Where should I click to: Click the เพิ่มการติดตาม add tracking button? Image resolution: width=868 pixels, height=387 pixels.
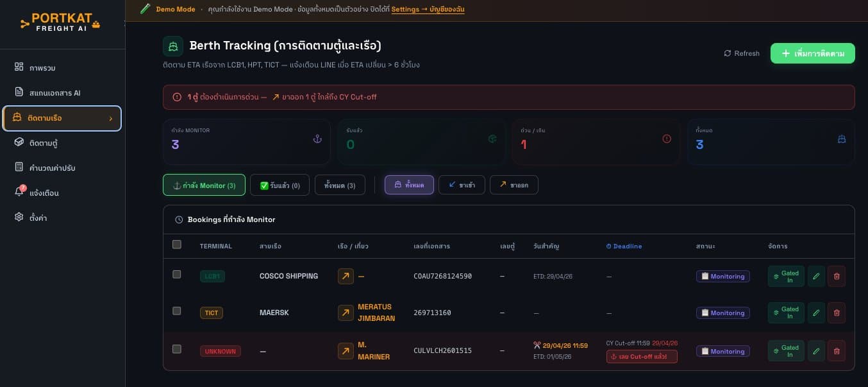[x=813, y=53]
